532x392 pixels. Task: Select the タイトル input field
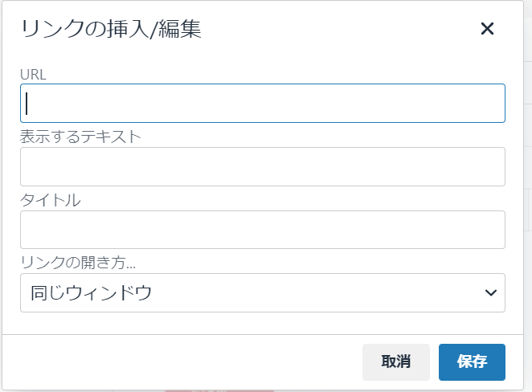(x=263, y=230)
